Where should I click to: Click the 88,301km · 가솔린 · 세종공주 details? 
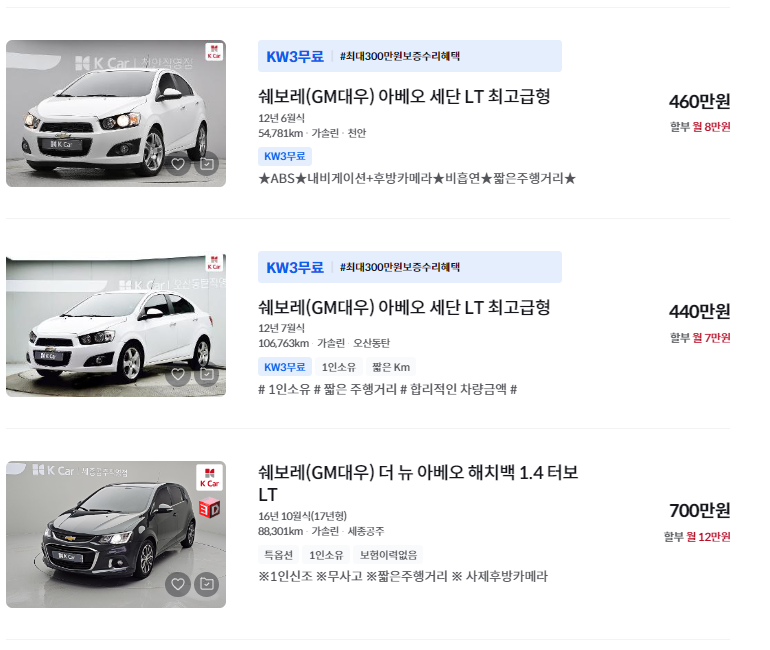pos(321,531)
